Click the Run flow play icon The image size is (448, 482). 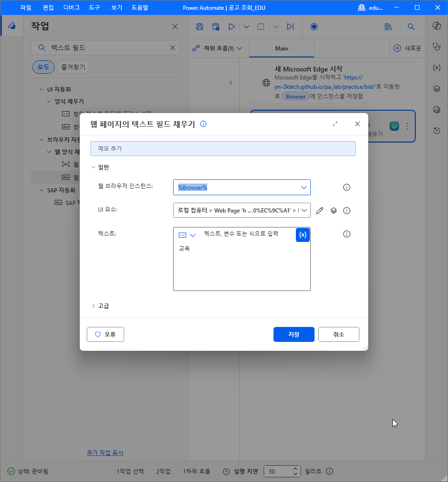232,27
